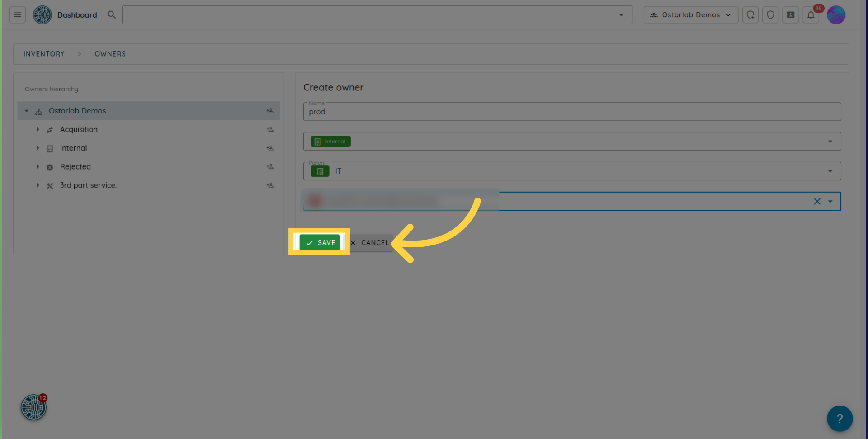Viewport: 868px width, 439px height.
Task: Add child owner under Acquisition
Action: [x=270, y=130]
